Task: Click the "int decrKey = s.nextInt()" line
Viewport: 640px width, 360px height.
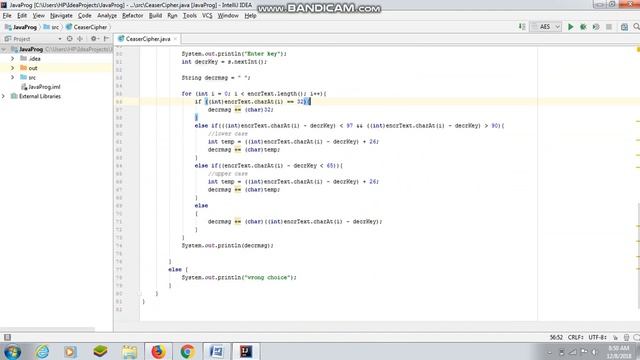Action: tap(224, 62)
